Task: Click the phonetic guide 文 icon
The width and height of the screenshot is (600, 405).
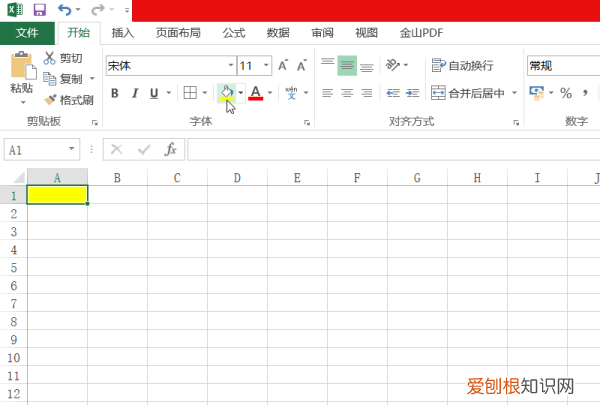Action: pos(291,93)
